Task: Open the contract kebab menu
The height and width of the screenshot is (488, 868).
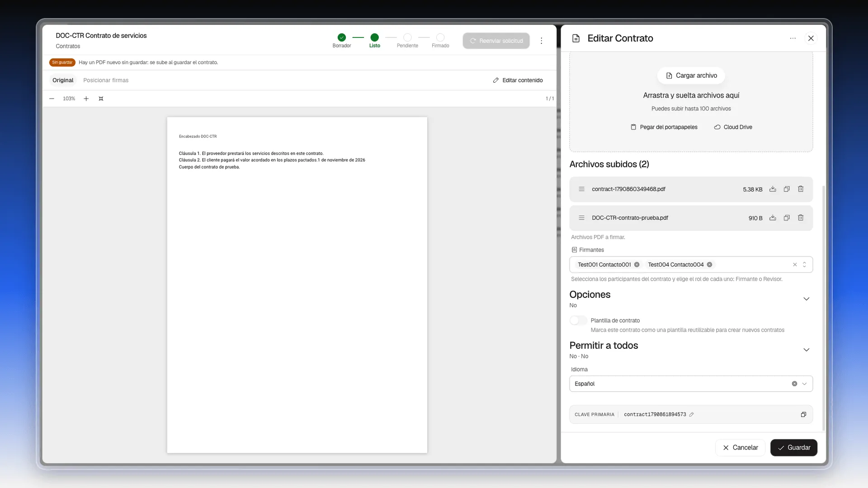Action: click(541, 41)
